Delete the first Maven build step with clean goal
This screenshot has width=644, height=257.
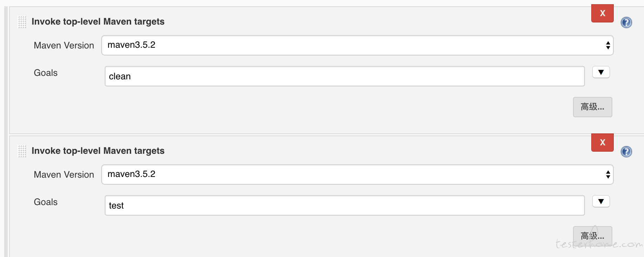click(603, 13)
